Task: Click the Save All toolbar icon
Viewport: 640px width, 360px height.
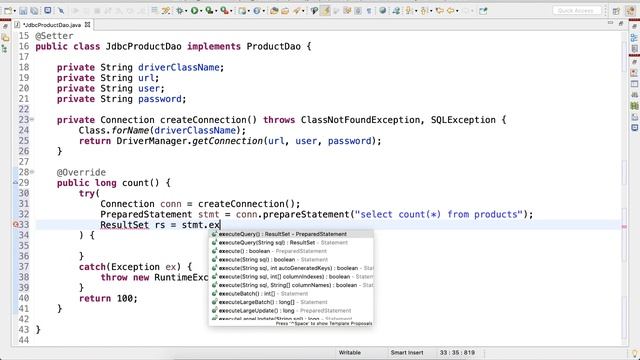Action: click(x=34, y=11)
